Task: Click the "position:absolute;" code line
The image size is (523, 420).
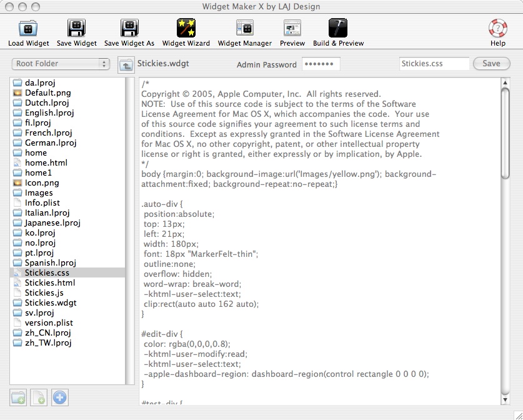Action: (179, 214)
